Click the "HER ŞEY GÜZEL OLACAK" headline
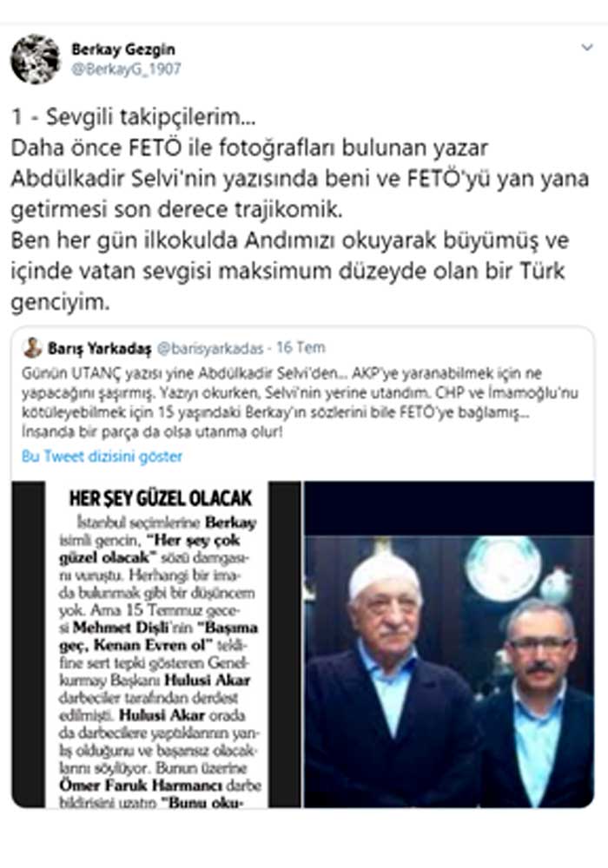608x868 pixels. tap(161, 498)
